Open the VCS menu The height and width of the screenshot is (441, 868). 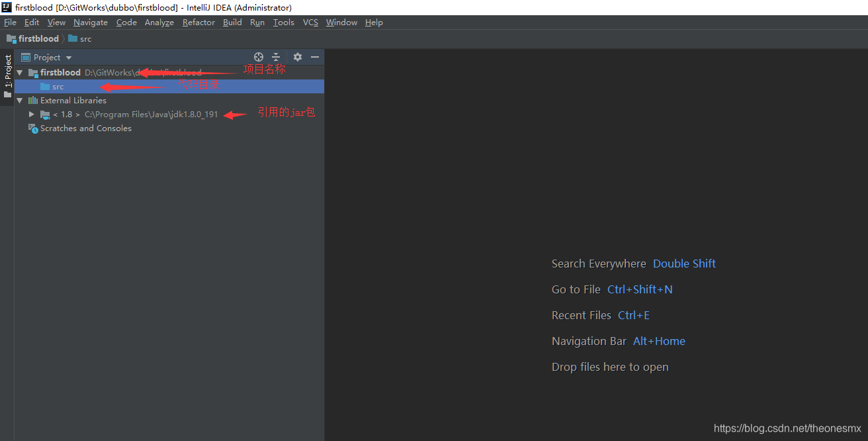310,23
